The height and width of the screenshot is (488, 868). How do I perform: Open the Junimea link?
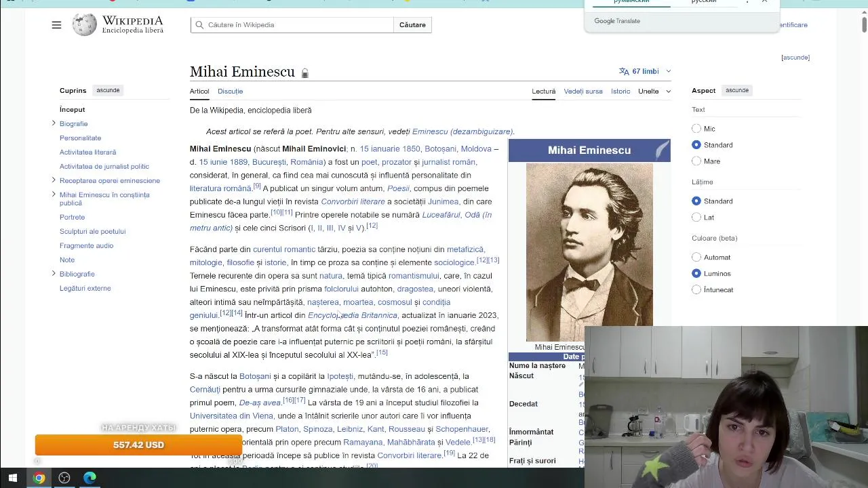[x=443, y=202]
